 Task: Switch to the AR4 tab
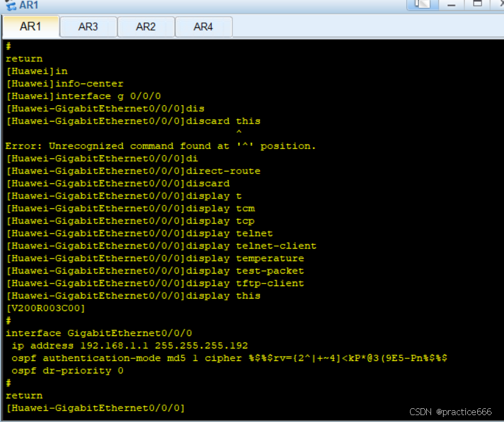[x=203, y=27]
